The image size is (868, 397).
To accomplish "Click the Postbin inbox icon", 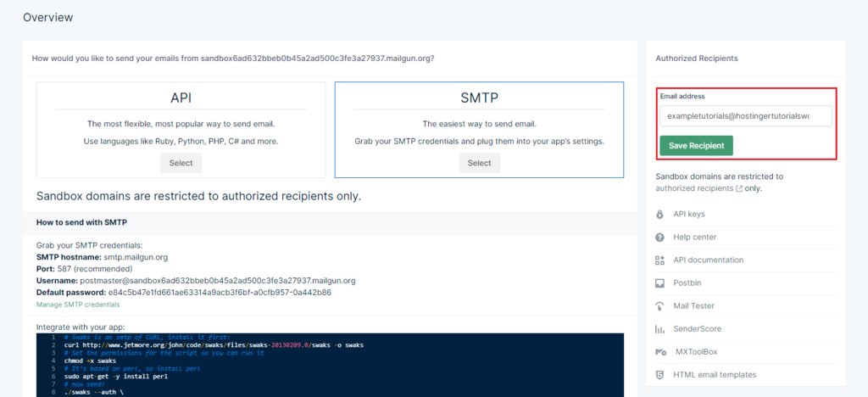I will coord(659,283).
